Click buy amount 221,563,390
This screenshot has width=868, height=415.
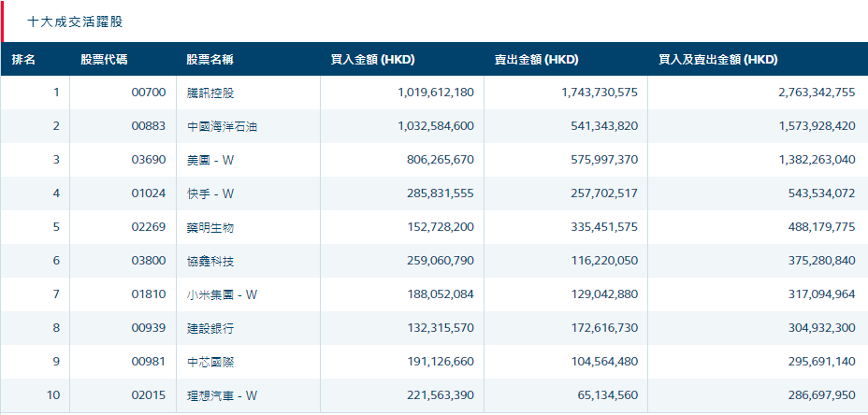(441, 395)
